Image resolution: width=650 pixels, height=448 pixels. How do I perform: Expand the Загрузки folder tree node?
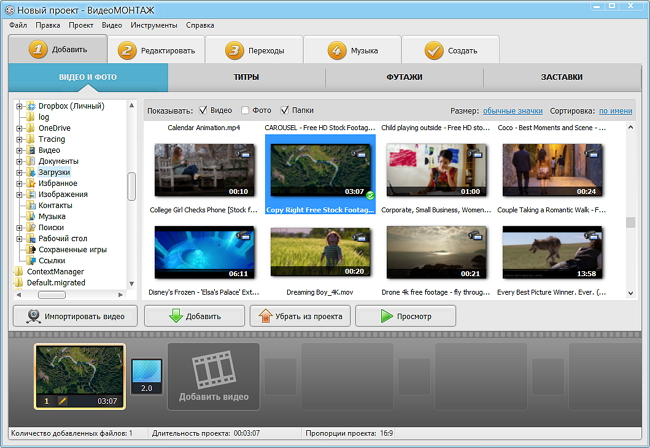tap(19, 172)
